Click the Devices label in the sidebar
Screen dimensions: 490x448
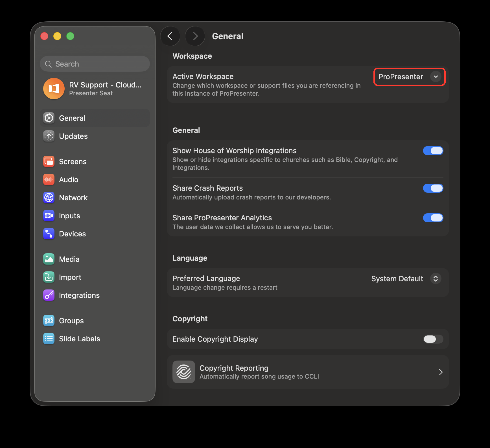click(x=72, y=234)
